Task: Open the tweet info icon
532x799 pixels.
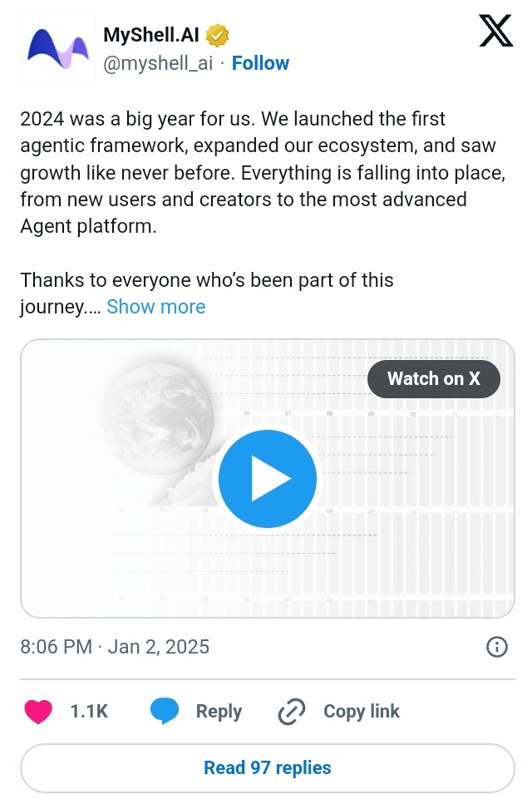Action: (x=496, y=647)
